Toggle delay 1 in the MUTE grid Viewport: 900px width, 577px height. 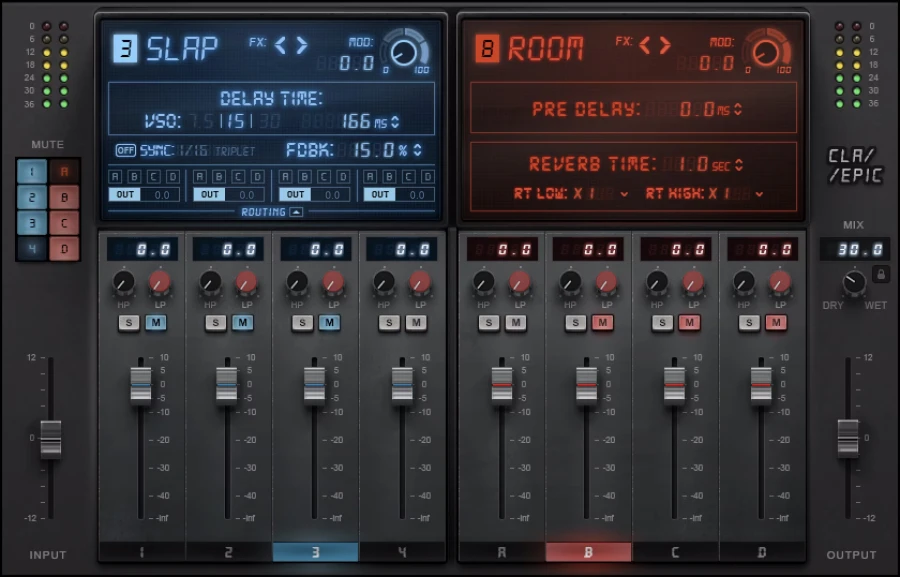[x=32, y=171]
